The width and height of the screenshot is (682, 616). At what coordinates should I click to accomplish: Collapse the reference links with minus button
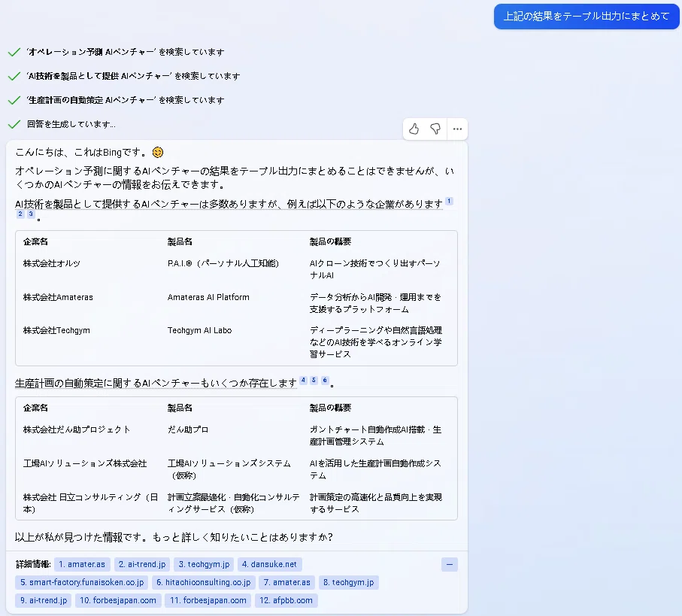coord(450,565)
